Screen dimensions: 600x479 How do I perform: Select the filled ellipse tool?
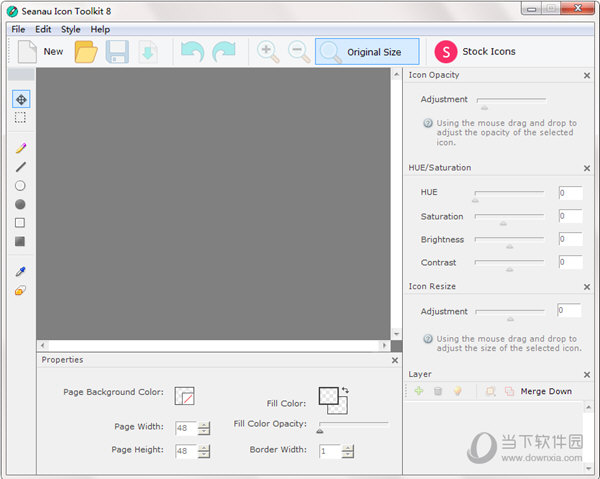click(x=20, y=204)
